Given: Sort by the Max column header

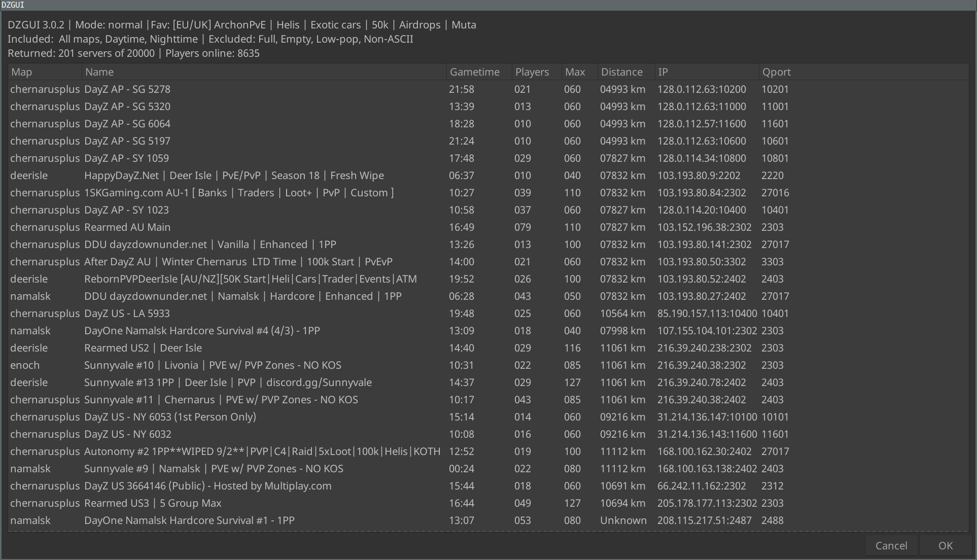Looking at the screenshot, I should [x=579, y=72].
